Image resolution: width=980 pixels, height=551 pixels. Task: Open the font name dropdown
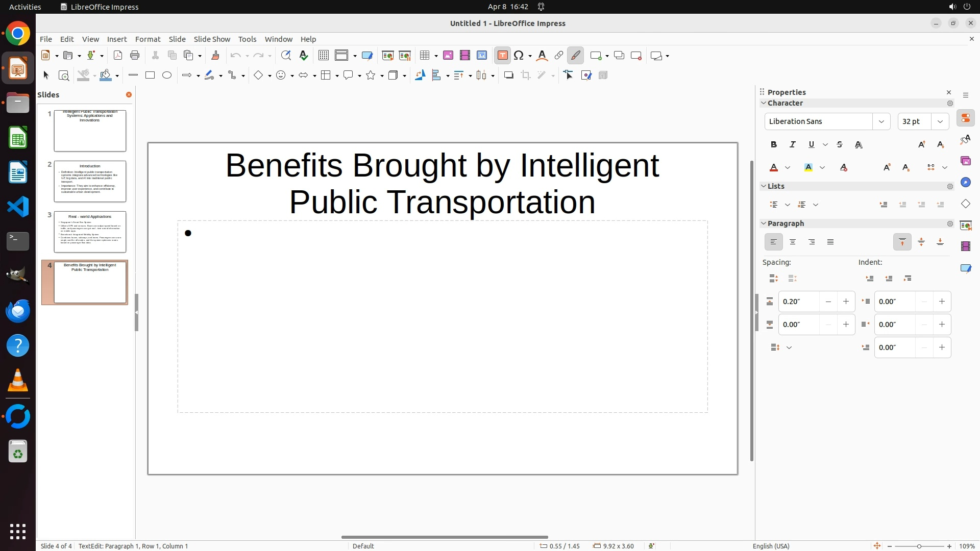[x=881, y=121]
